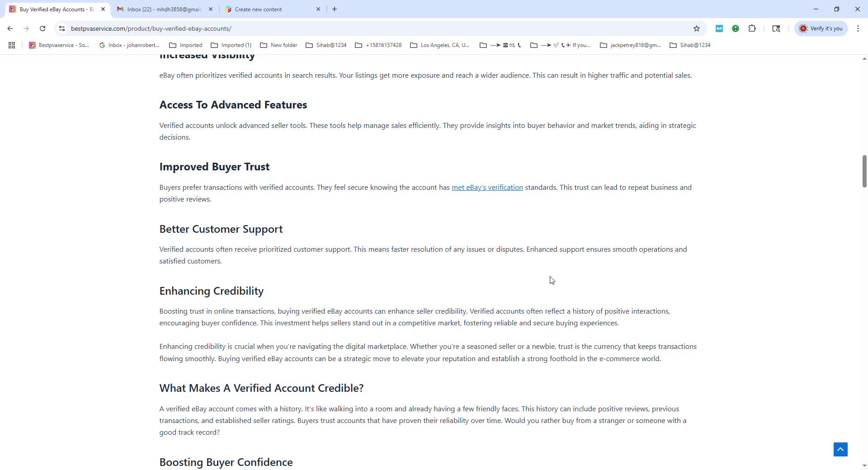Click the browser back arrow
The width and height of the screenshot is (868, 470).
(10, 28)
